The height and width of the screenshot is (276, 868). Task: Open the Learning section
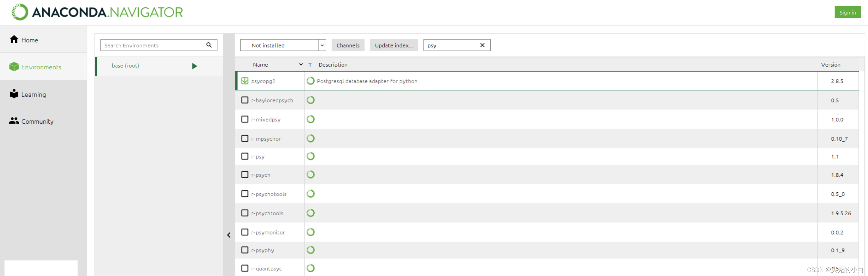point(43,94)
